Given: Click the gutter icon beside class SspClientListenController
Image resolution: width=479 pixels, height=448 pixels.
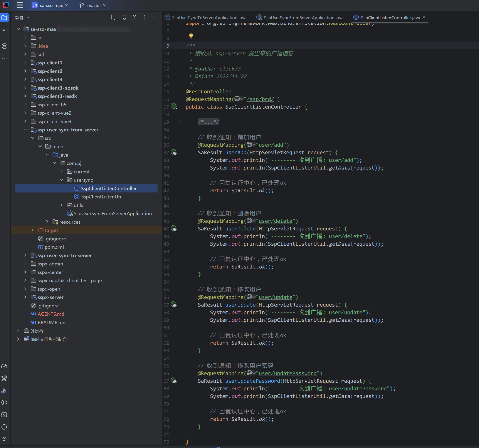Looking at the screenshot, I should [x=174, y=106].
